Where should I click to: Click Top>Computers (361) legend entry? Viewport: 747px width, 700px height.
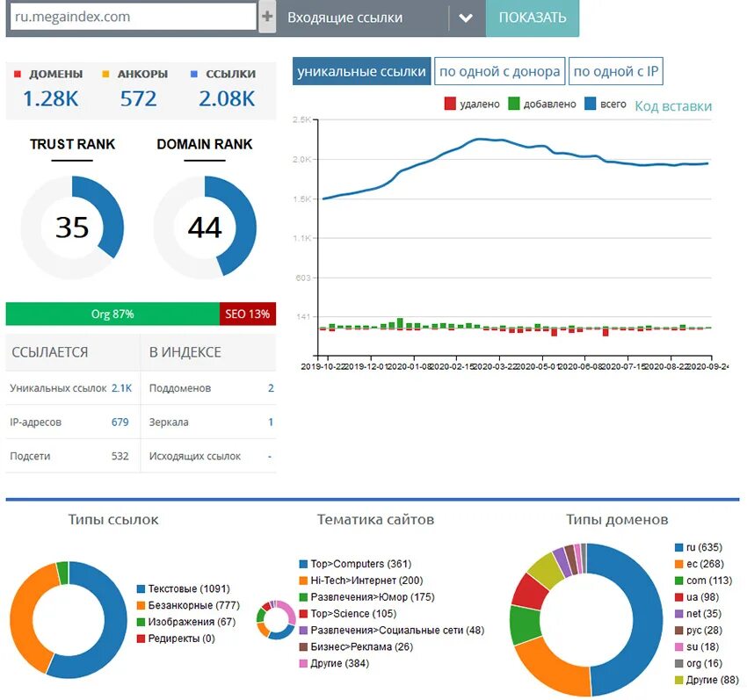pyautogui.click(x=355, y=564)
